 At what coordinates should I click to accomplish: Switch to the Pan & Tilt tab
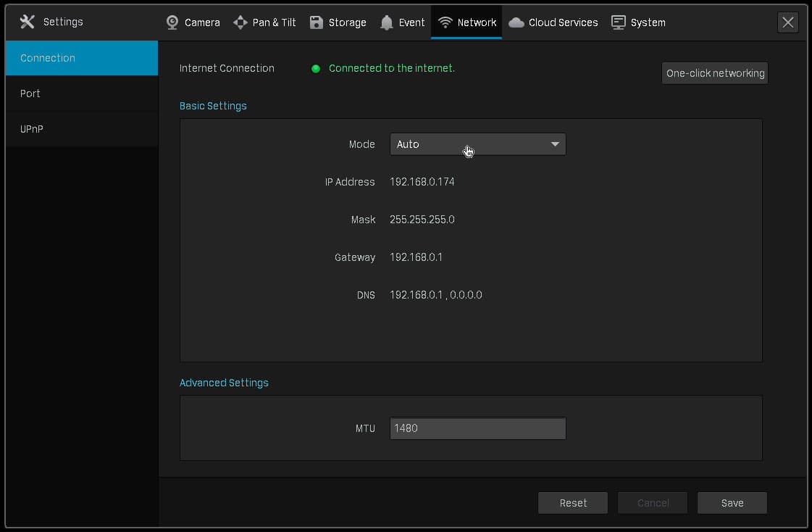[264, 22]
